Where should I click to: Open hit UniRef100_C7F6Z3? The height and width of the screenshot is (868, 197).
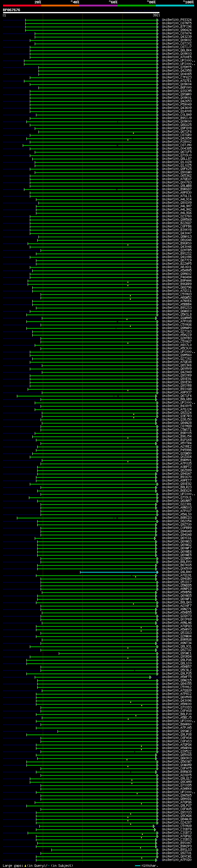point(176,78)
